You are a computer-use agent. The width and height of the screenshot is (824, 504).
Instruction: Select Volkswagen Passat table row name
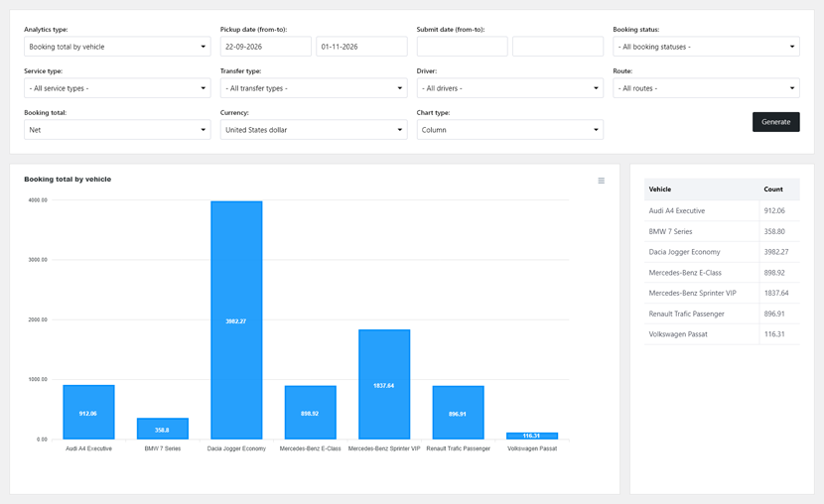[x=678, y=334]
